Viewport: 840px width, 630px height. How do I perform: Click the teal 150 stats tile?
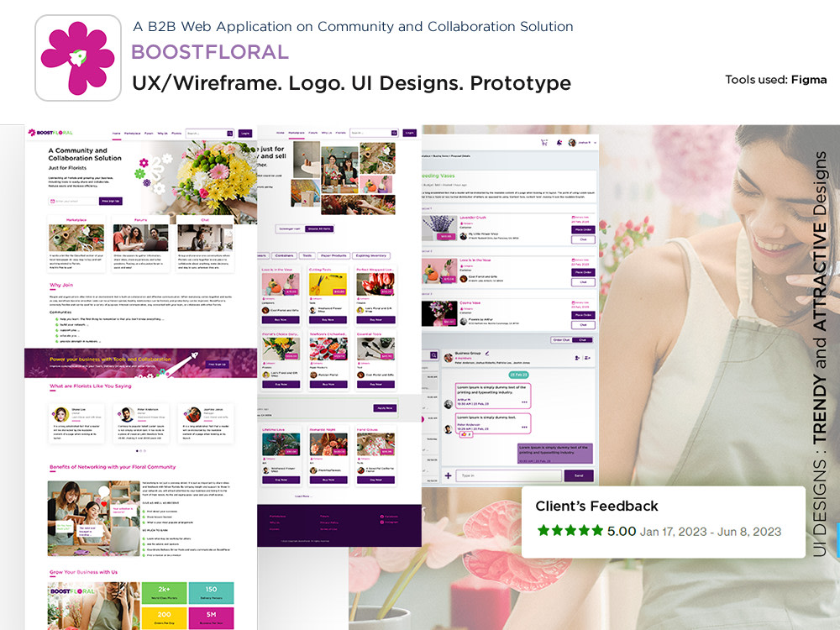(211, 592)
